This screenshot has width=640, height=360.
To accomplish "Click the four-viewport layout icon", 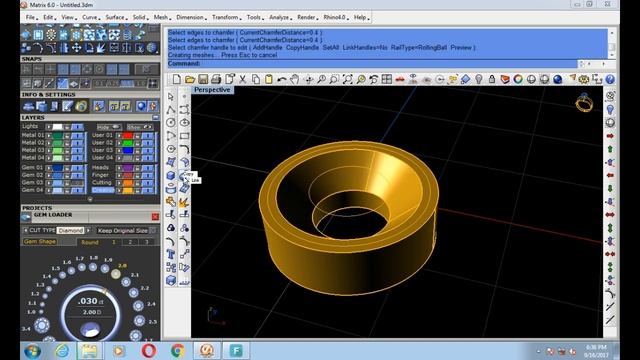I will pyautogui.click(x=387, y=79).
